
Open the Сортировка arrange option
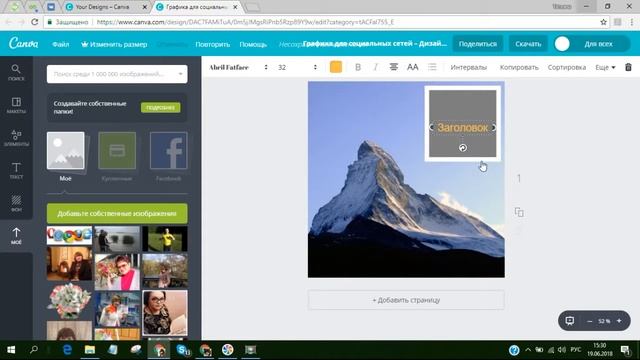tap(567, 67)
